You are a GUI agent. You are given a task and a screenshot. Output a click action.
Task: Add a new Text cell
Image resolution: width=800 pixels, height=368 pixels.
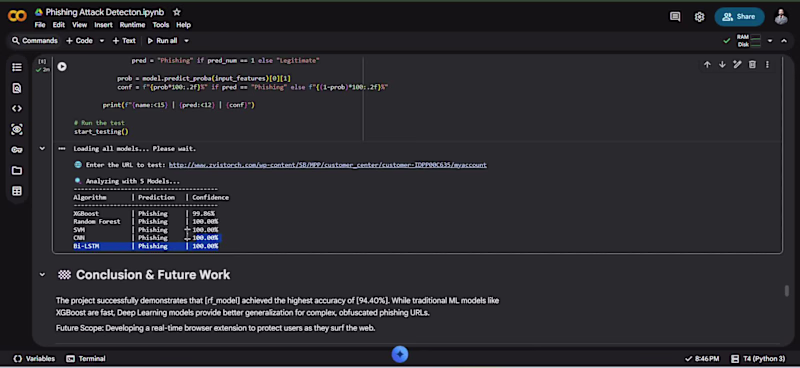[x=124, y=41]
